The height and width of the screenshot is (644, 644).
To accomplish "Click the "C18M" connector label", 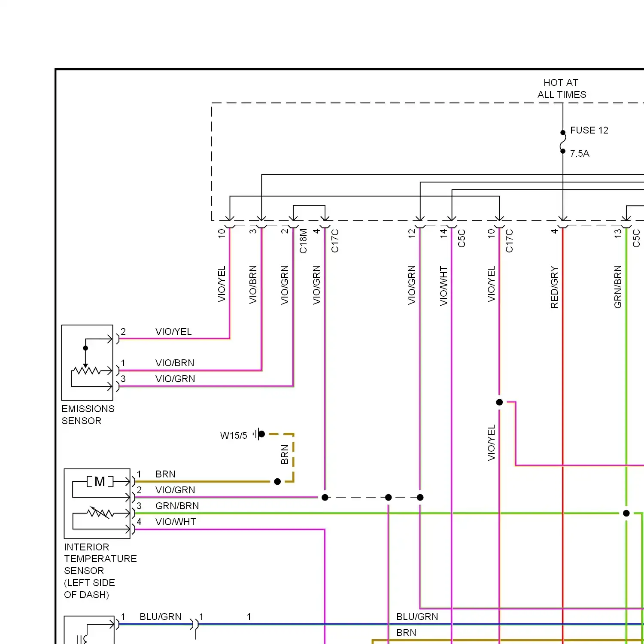I will pos(303,241).
